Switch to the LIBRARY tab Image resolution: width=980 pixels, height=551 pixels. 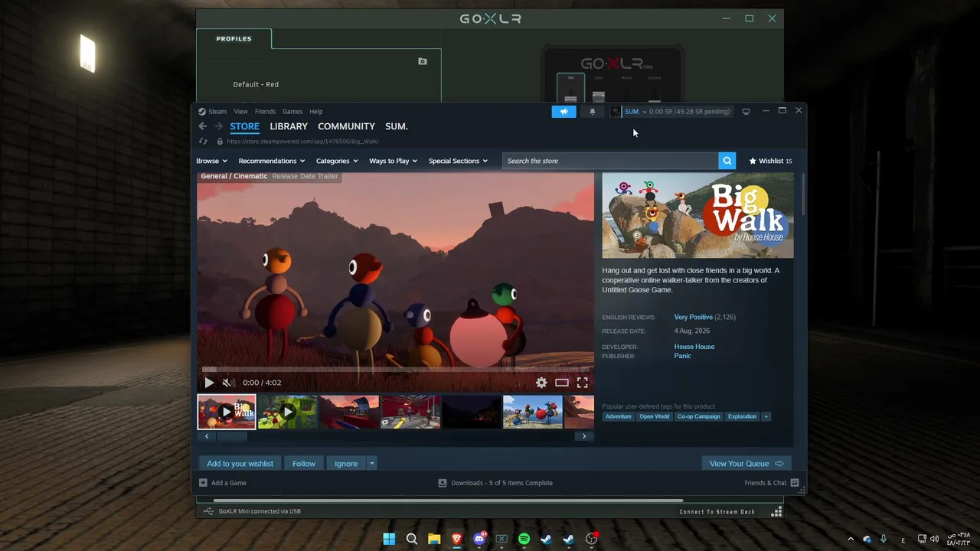tap(289, 126)
